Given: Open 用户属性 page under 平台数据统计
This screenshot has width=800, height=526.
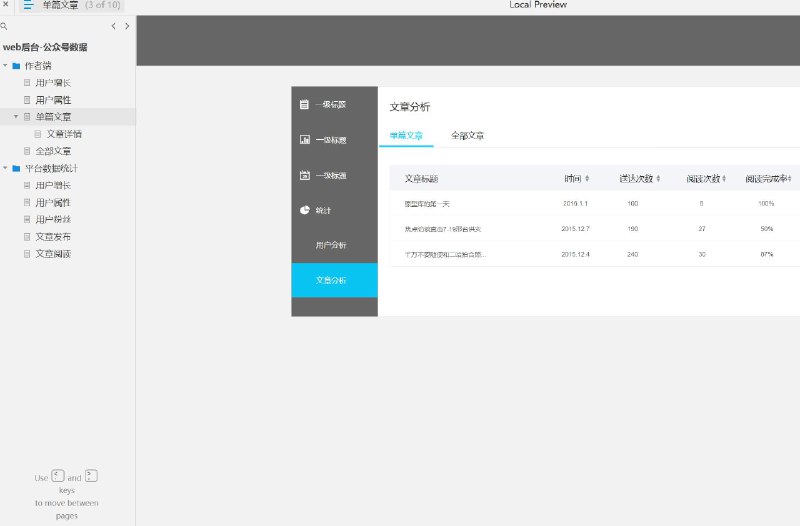Looking at the screenshot, I should (x=53, y=203).
